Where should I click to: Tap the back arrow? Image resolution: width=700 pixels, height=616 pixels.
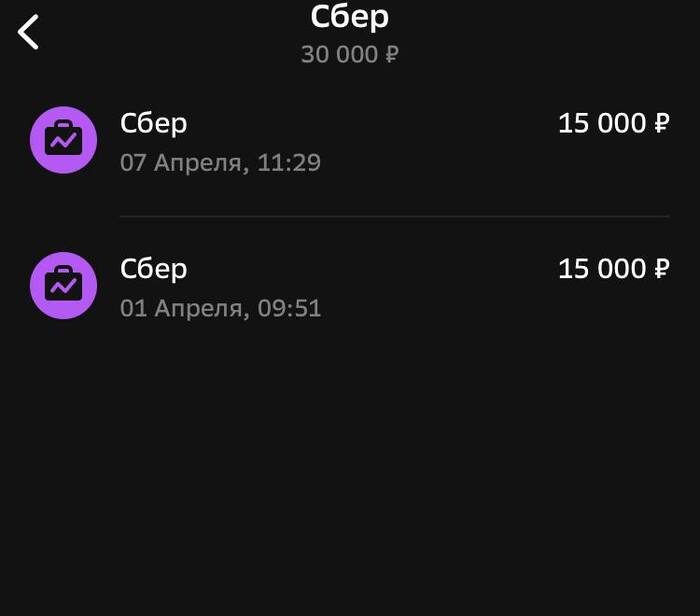pos(28,32)
